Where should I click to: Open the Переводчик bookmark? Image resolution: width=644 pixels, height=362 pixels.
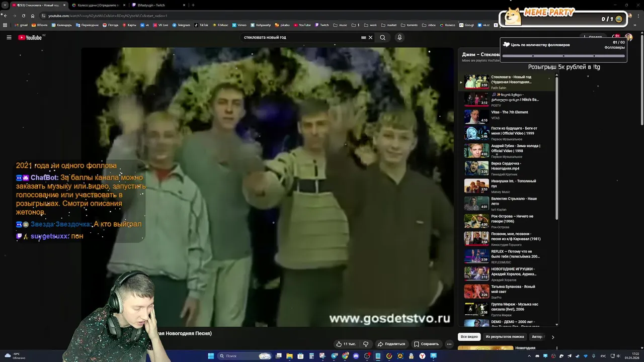(x=87, y=25)
